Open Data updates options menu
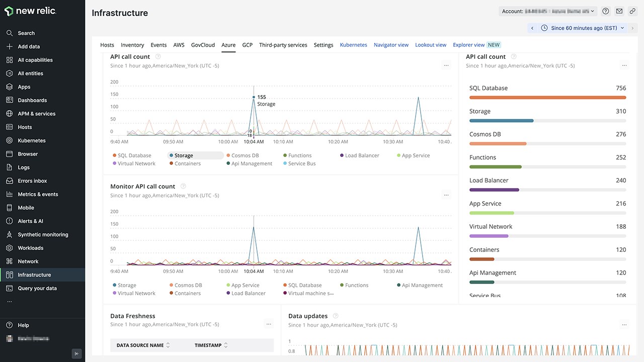This screenshot has height=362, width=644. click(x=624, y=324)
